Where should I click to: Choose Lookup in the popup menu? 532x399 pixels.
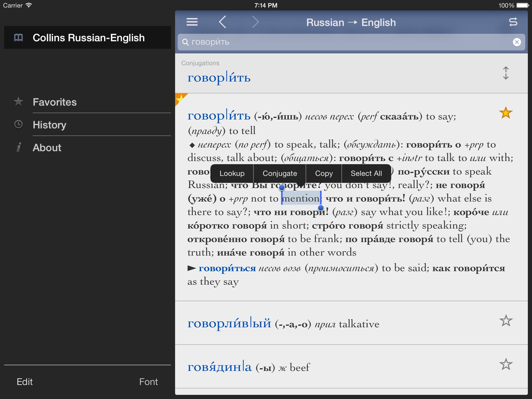[232, 174]
